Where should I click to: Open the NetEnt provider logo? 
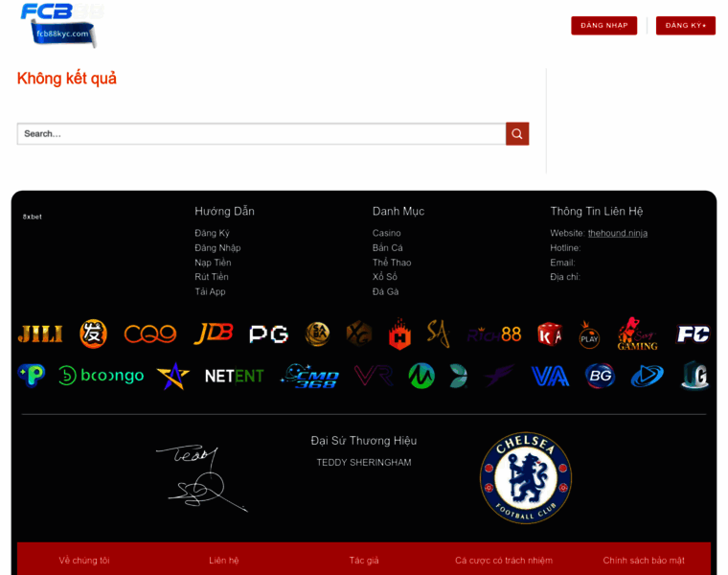click(234, 376)
